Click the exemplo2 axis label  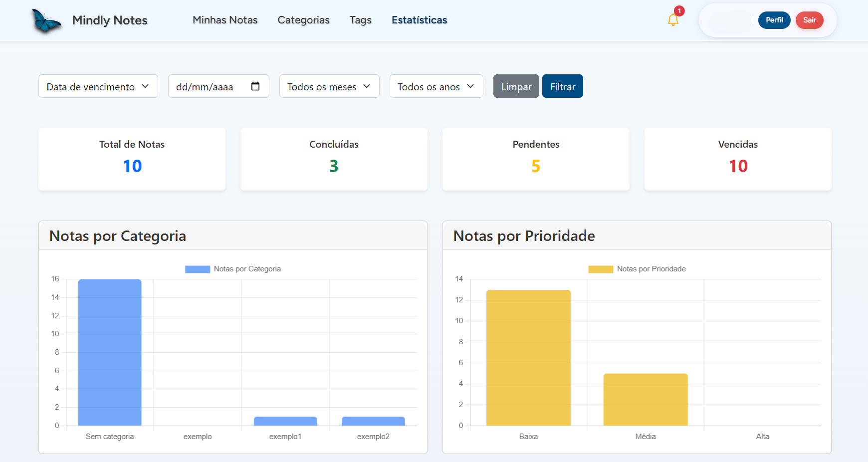(373, 437)
